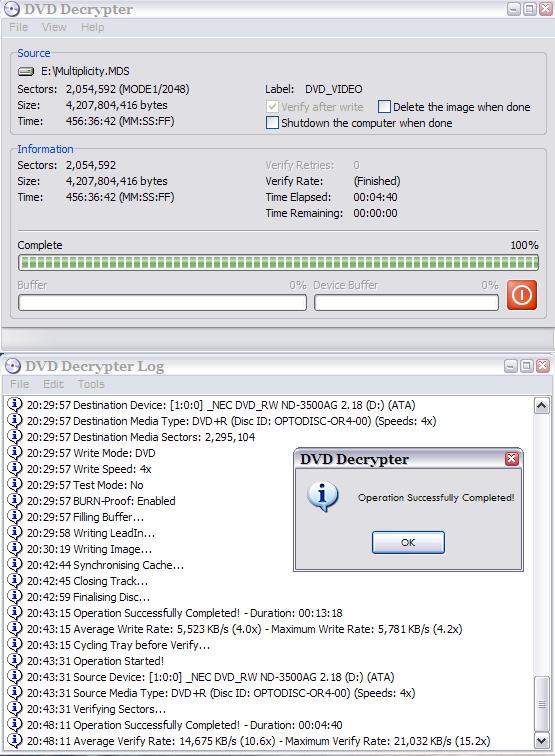Screen dimensions: 555x756
Task: Click the DVD Decrypter Log disc icon
Action: [x=13, y=366]
